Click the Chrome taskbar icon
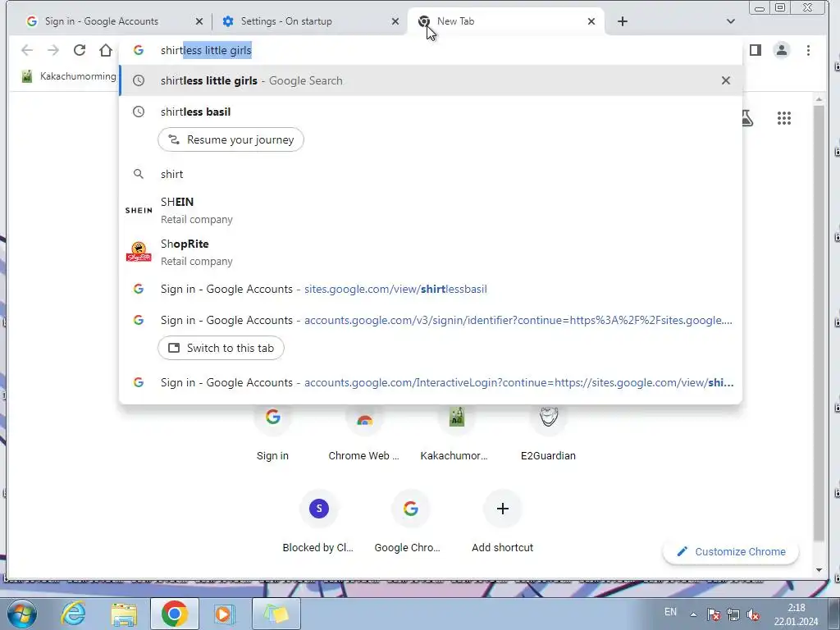Image resolution: width=840 pixels, height=630 pixels. (x=175, y=614)
